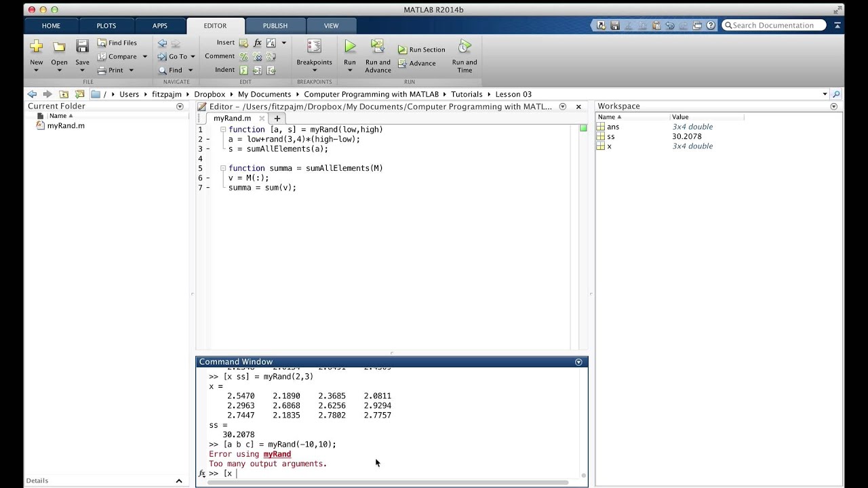Select myRand.m in the Current Folder list

pos(66,125)
